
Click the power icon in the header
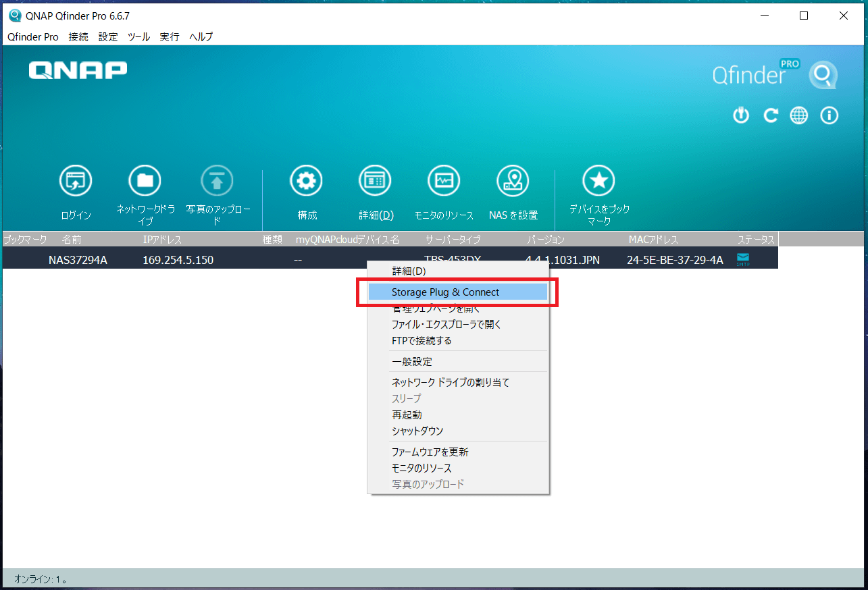point(741,115)
